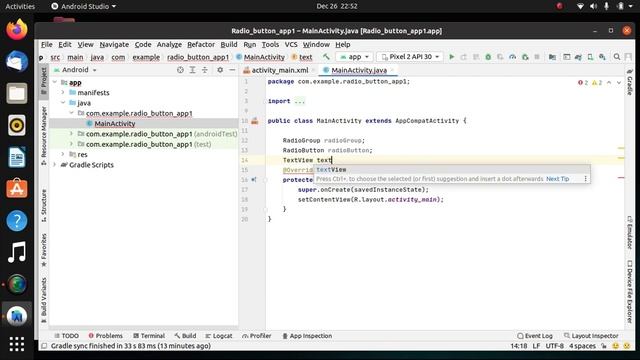The image size is (640, 360).
Task: Toggle the Logcat tool window
Action: click(x=219, y=336)
